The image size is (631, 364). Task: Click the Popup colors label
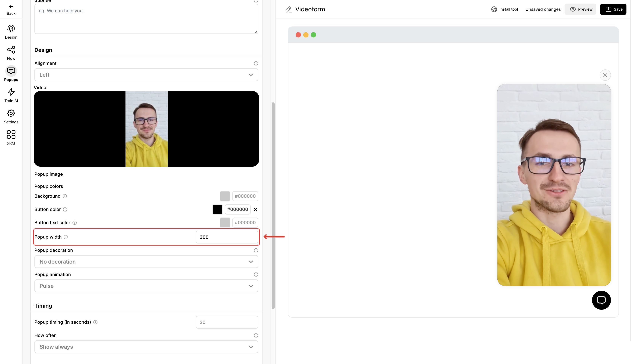pos(49,186)
